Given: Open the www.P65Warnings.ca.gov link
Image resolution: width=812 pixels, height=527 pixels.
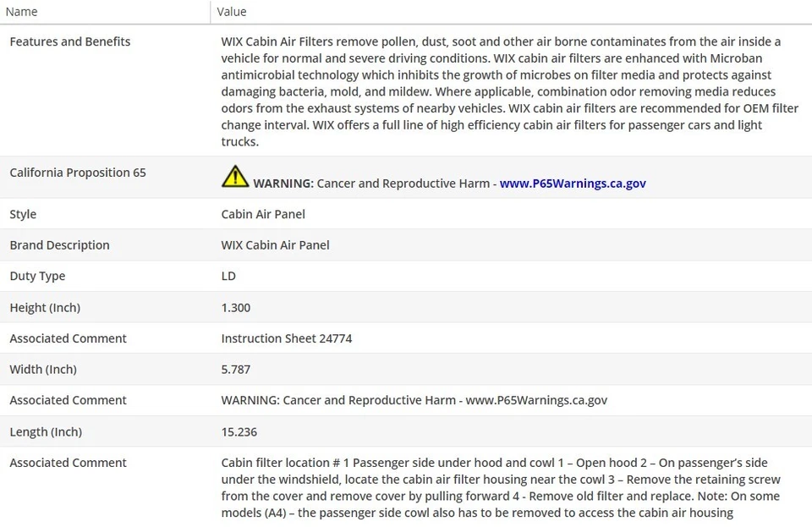Looking at the screenshot, I should (x=573, y=183).
